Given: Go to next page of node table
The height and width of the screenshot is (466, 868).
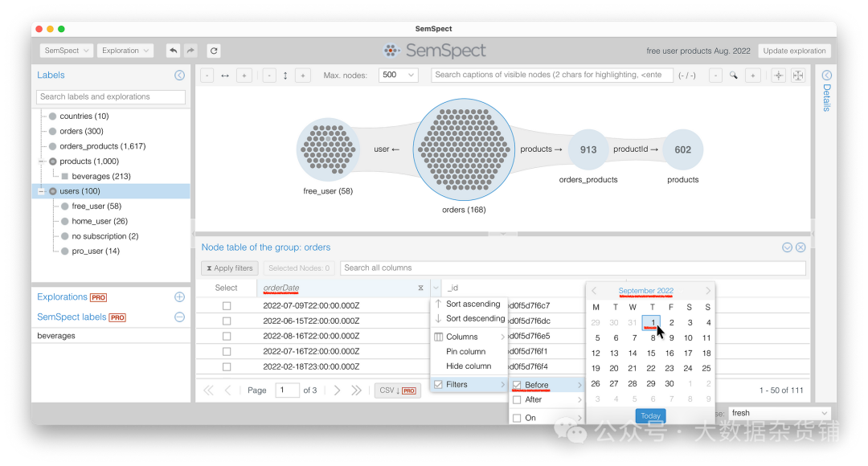Looking at the screenshot, I should tap(337, 390).
